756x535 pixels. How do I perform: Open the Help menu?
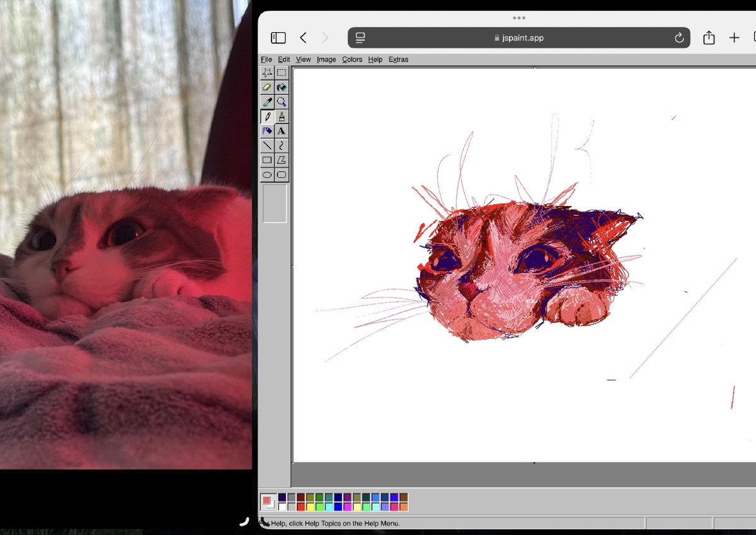point(375,59)
